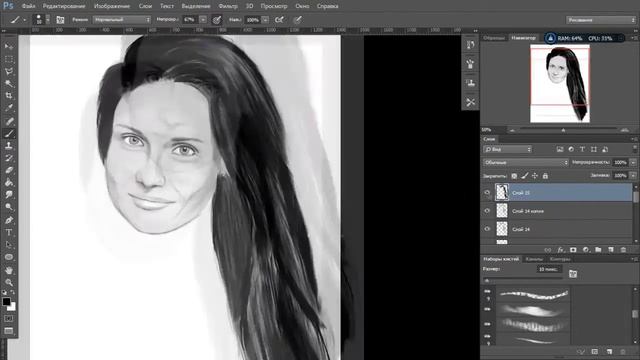Click the Navigator zoom slider
This screenshot has height=360, width=640.
click(x=568, y=130)
